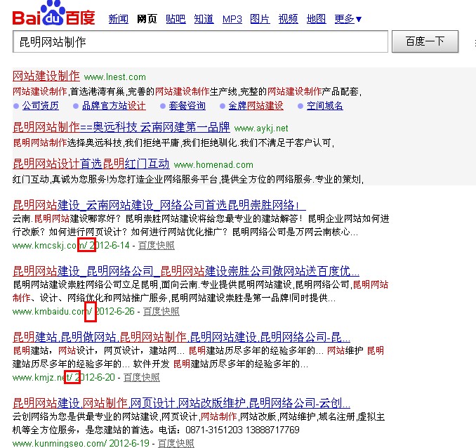Click the phone number 0871-3151203 text
This screenshot has height=448, width=476.
[x=214, y=430]
